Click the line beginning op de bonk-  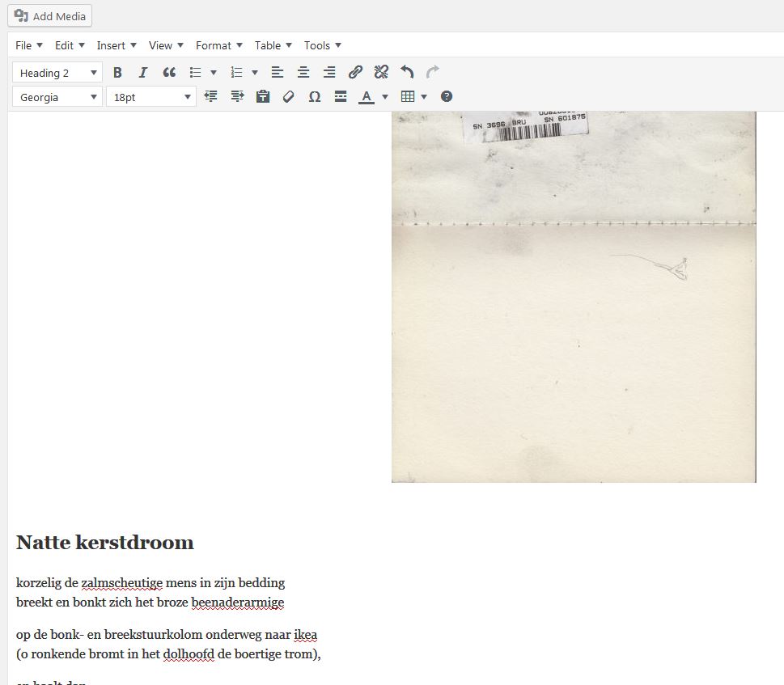click(167, 635)
